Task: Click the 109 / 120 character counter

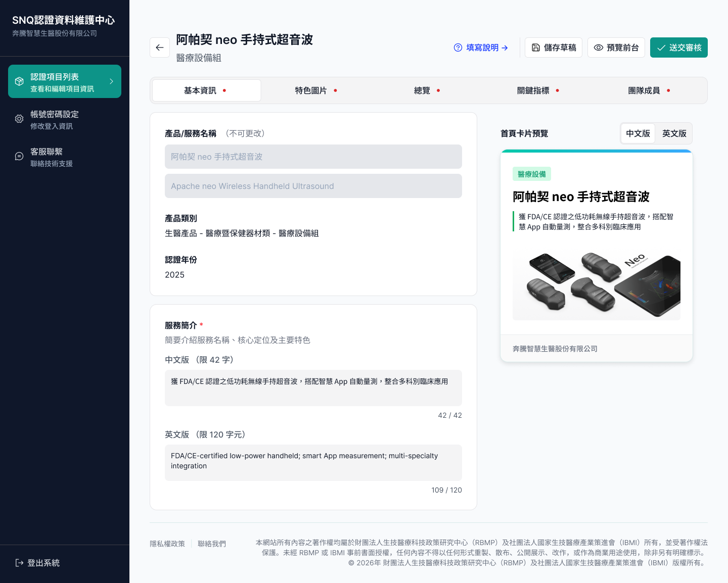Action: (x=447, y=490)
